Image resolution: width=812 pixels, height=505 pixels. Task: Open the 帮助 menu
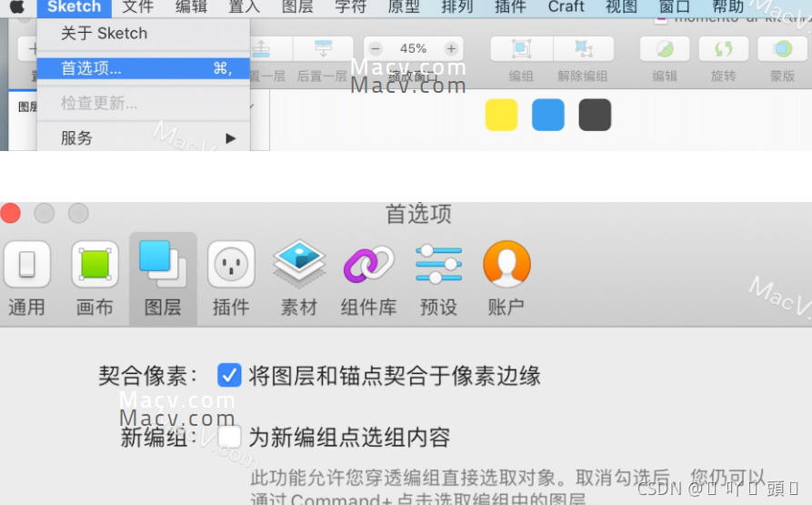pyautogui.click(x=728, y=6)
